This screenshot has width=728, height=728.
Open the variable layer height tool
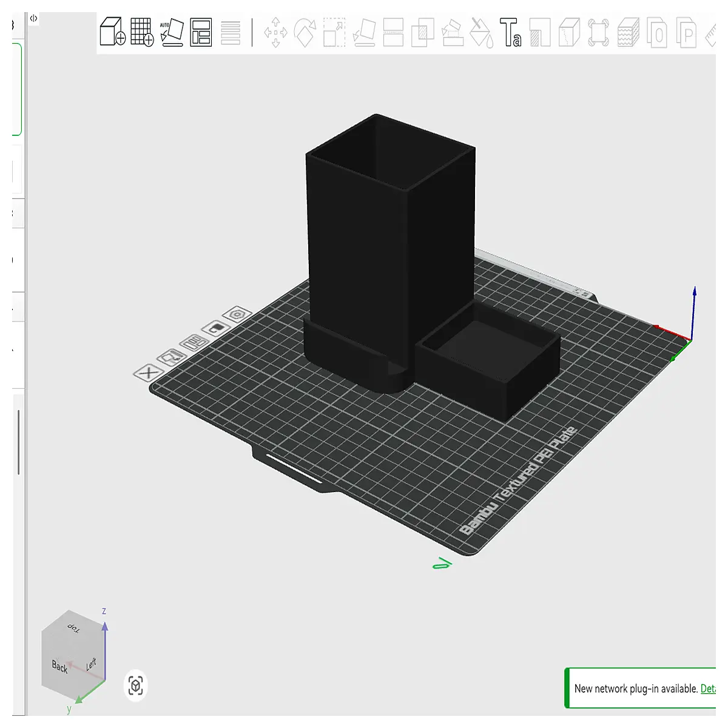pos(231,33)
